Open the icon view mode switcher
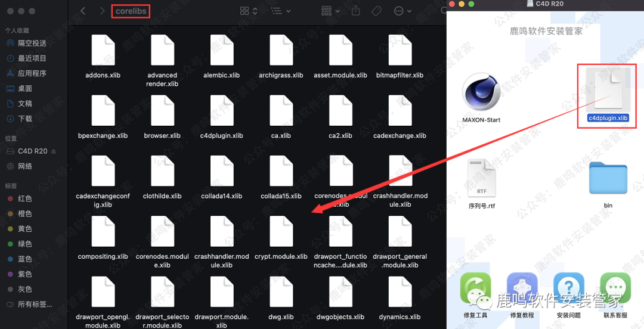The width and height of the screenshot is (644, 329). 248,11
